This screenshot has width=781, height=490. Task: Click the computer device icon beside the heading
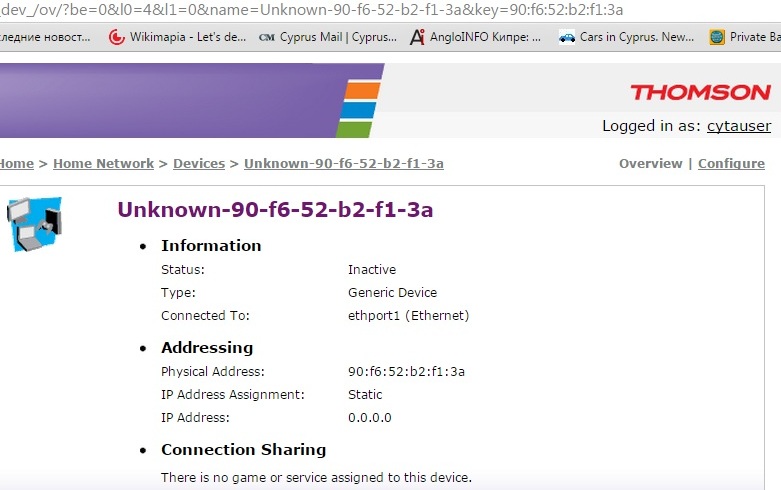34,223
